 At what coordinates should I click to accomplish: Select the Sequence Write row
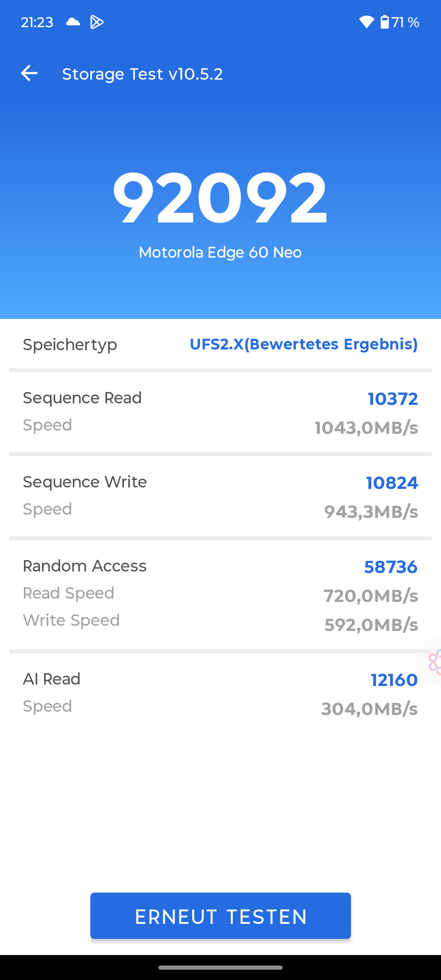point(220,496)
